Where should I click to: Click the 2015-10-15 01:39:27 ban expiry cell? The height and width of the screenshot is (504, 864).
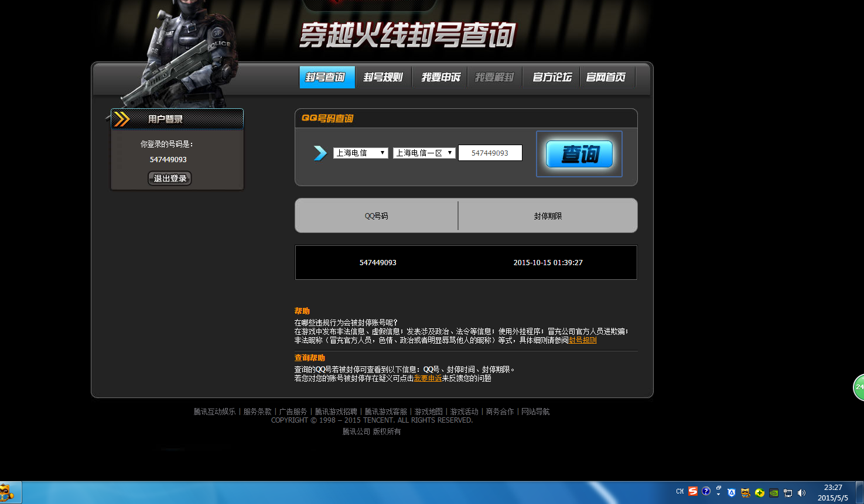(x=548, y=263)
